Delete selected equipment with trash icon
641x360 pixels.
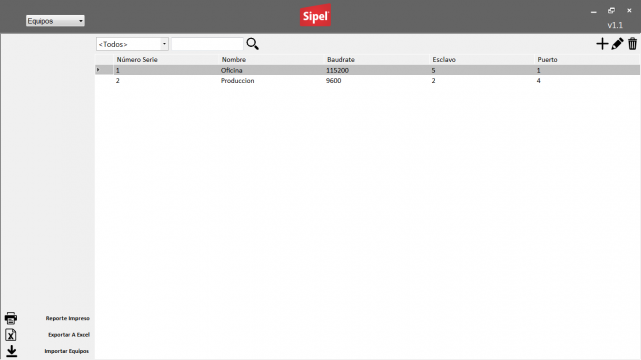[632, 44]
